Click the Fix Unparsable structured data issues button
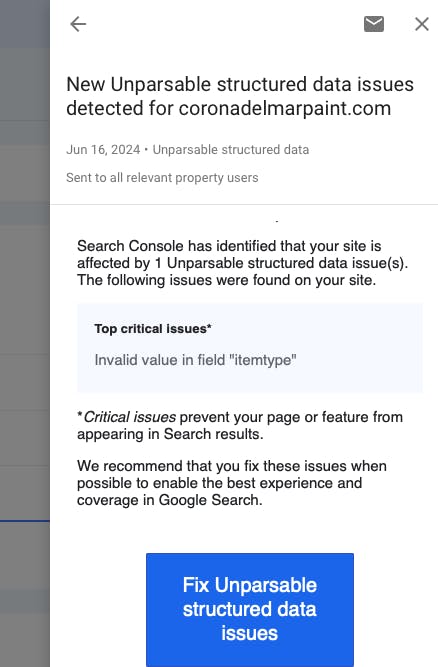438x667 pixels. [250, 609]
